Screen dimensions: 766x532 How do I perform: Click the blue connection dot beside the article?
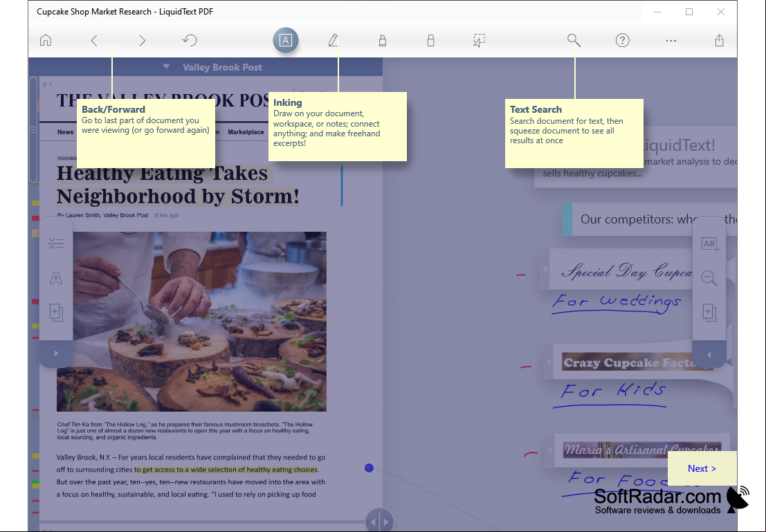pyautogui.click(x=369, y=468)
